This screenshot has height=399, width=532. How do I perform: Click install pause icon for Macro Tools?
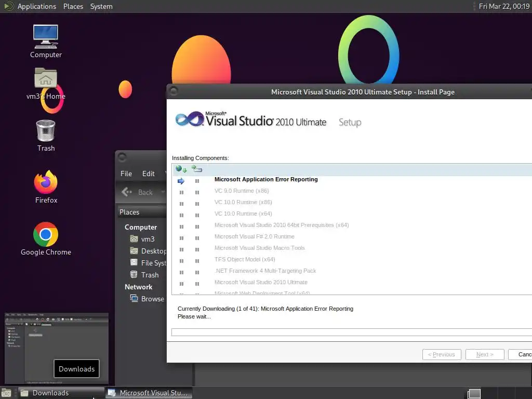coord(197,250)
